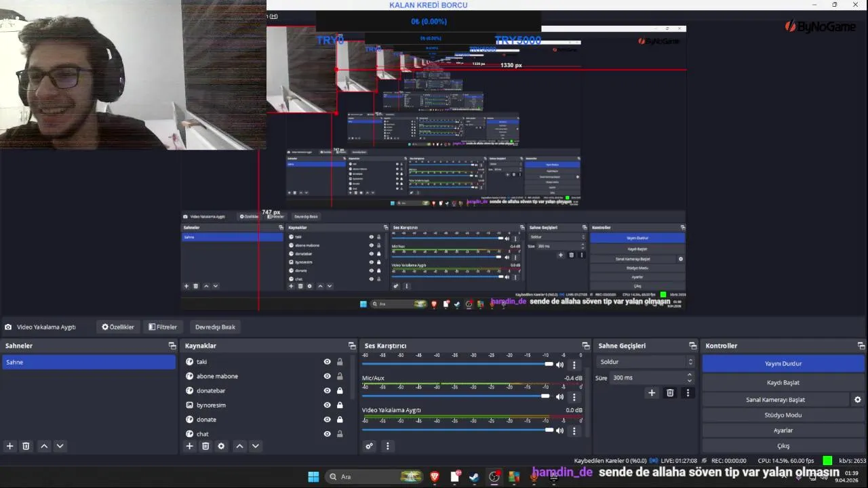
Task: Hide the taki source
Action: coord(328,362)
